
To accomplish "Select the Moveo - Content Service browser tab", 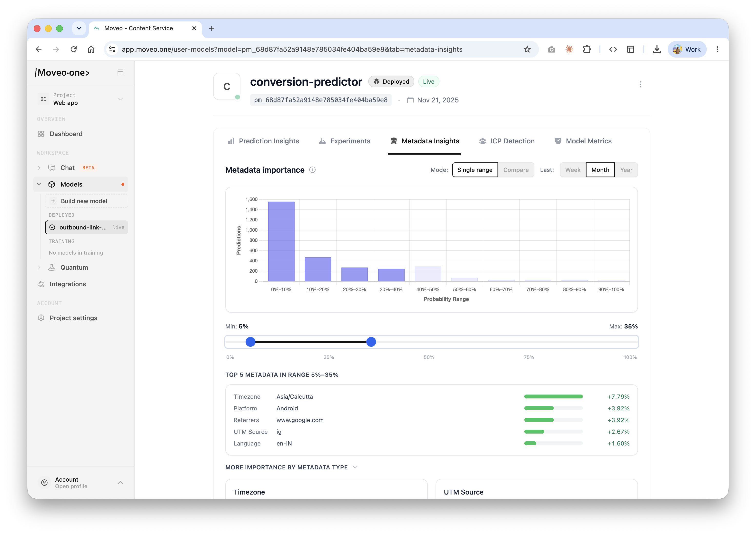I will click(145, 28).
